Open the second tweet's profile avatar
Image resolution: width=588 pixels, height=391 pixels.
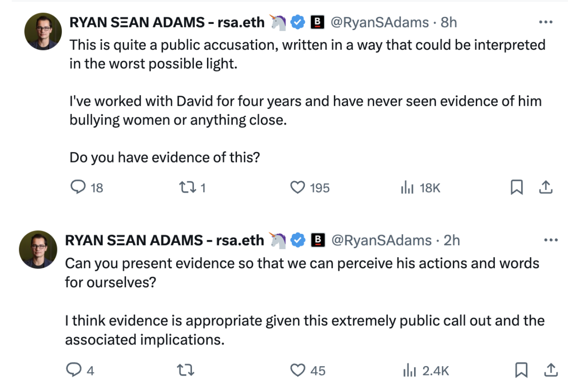[38, 249]
